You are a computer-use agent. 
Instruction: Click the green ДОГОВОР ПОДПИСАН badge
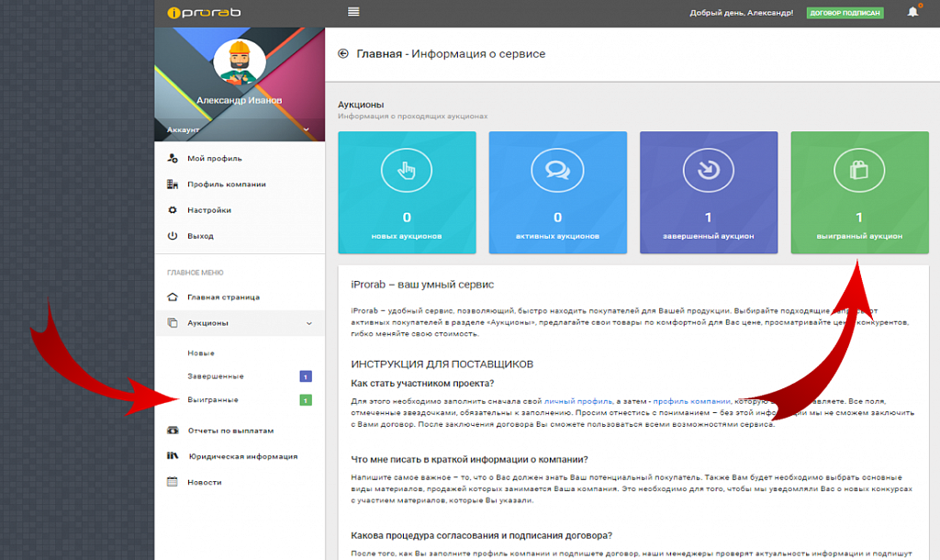[x=845, y=13]
